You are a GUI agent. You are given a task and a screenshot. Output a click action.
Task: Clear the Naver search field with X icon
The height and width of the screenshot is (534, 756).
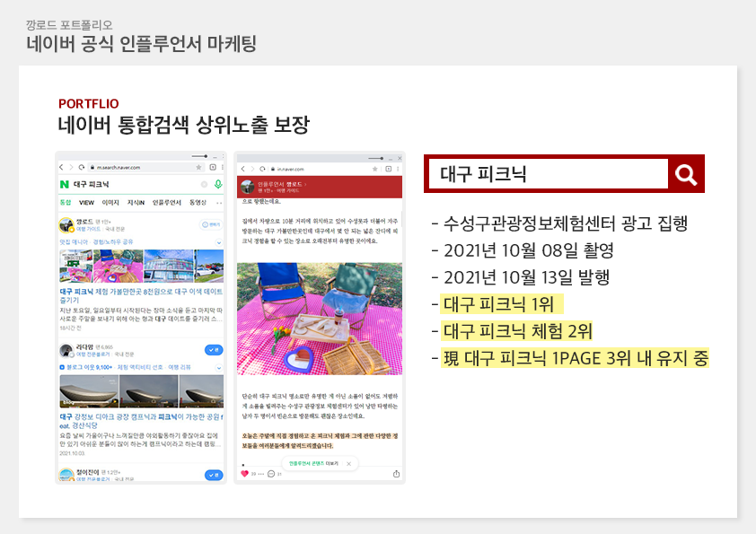click(205, 184)
